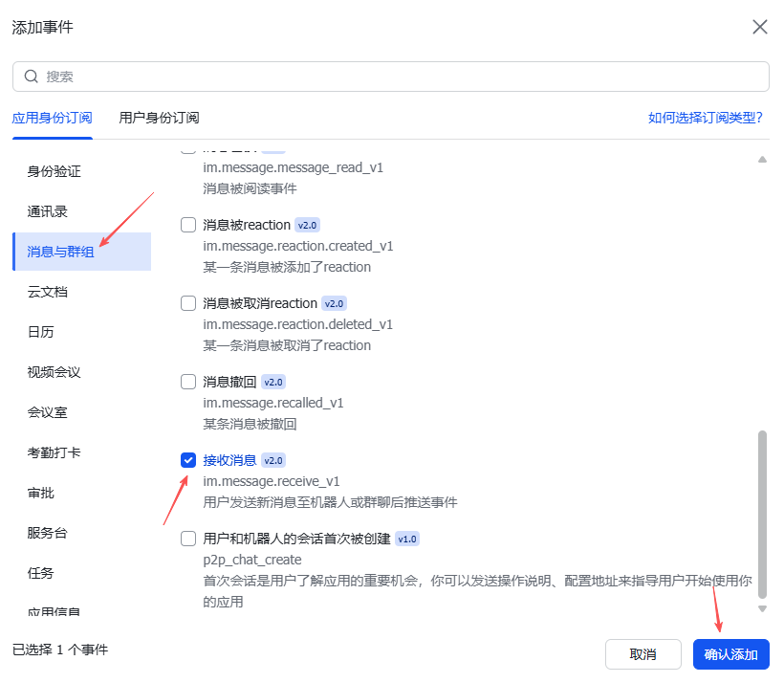The image size is (784, 683).
Task: Enable the 消息被取消reaction event checkbox
Action: coord(188,303)
